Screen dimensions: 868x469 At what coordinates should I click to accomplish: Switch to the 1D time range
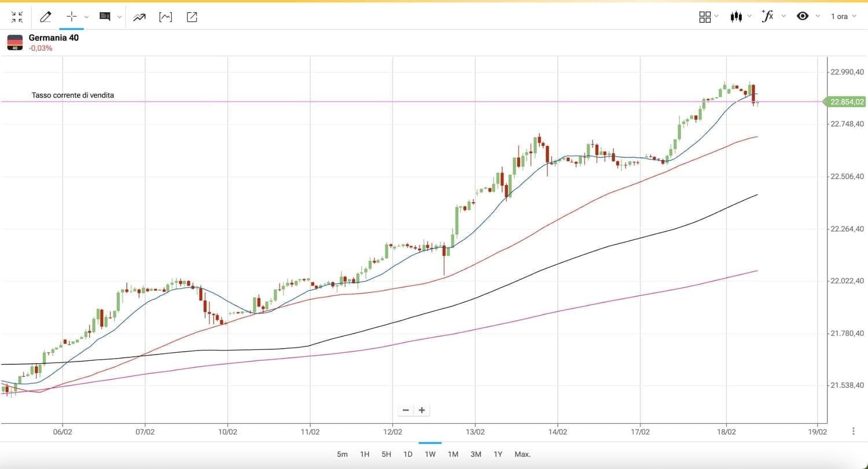pos(408,454)
